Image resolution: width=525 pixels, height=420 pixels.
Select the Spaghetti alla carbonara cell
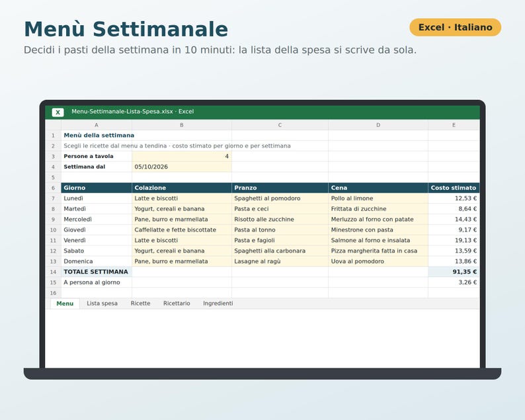[280, 251]
